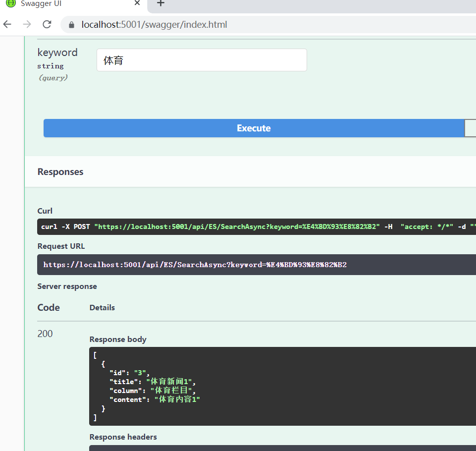
Task: Click the browser back arrow
Action: [7, 24]
